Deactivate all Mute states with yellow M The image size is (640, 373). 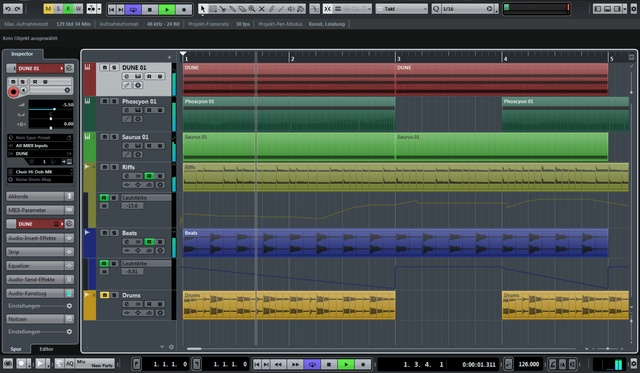pos(48,9)
